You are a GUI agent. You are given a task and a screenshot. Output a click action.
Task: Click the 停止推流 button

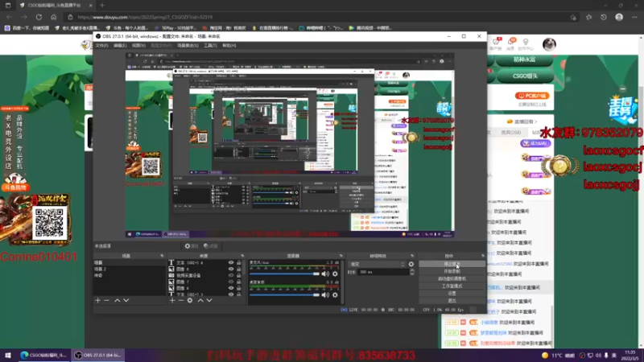click(452, 265)
